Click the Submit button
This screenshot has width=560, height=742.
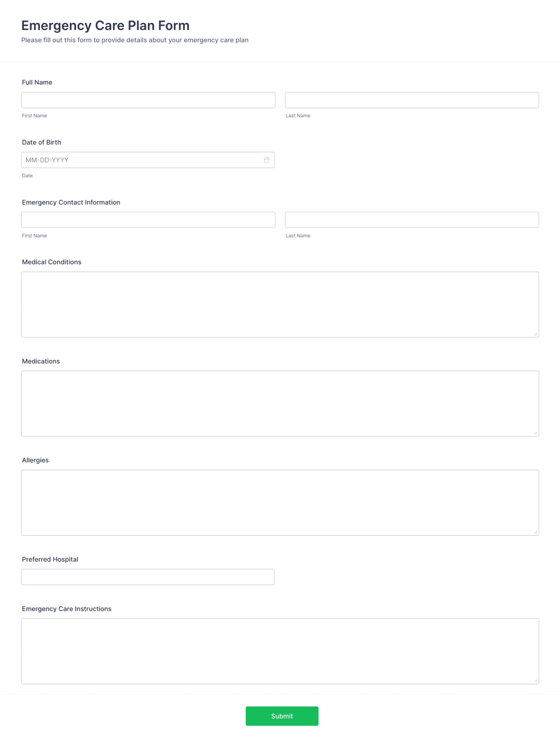coord(282,716)
